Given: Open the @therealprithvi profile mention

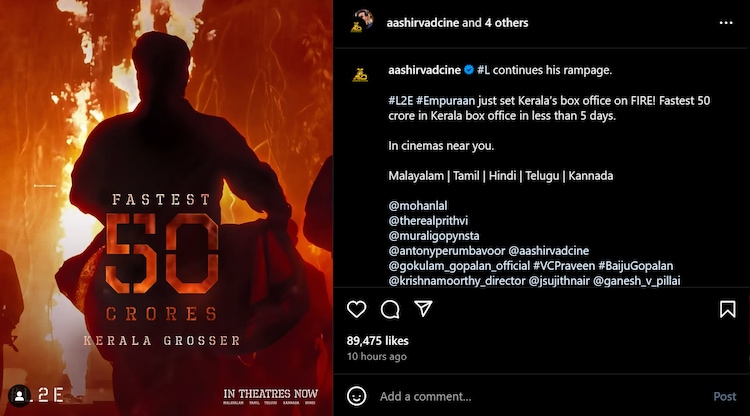Looking at the screenshot, I should point(428,221).
